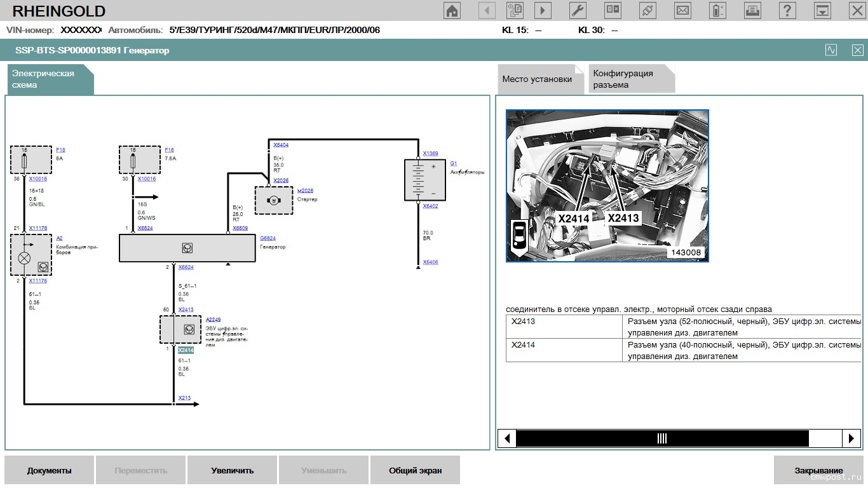868x488 pixels.
Task: Open the process history documents icon
Action: [x=515, y=11]
